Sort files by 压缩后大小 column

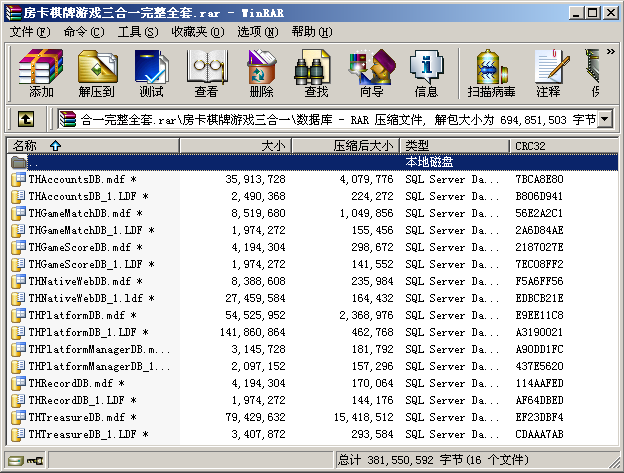coord(362,146)
